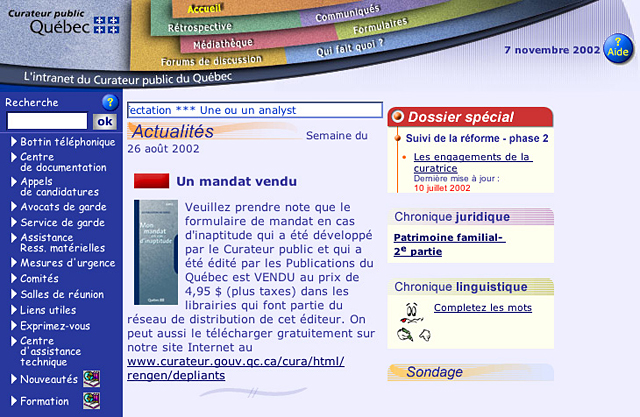The width and height of the screenshot is (640, 417).
Task: Click the date 7 novembre 2002
Action: [x=552, y=50]
